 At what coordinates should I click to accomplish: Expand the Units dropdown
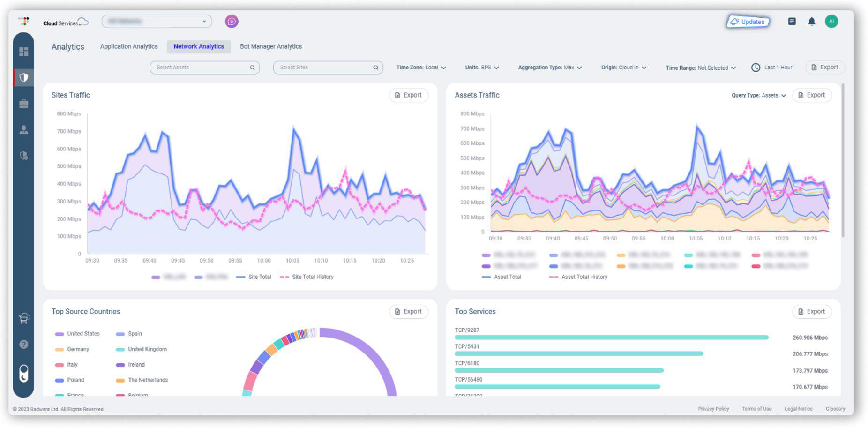482,68
